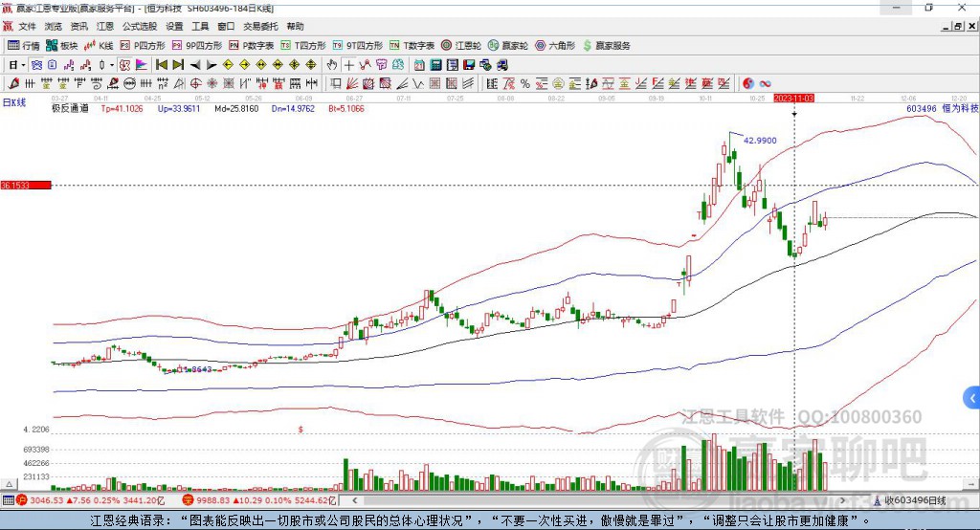The height and width of the screenshot is (530, 980).
Task: Click the first yellow diamond left-arrow icon
Action: pyautogui.click(x=228, y=65)
